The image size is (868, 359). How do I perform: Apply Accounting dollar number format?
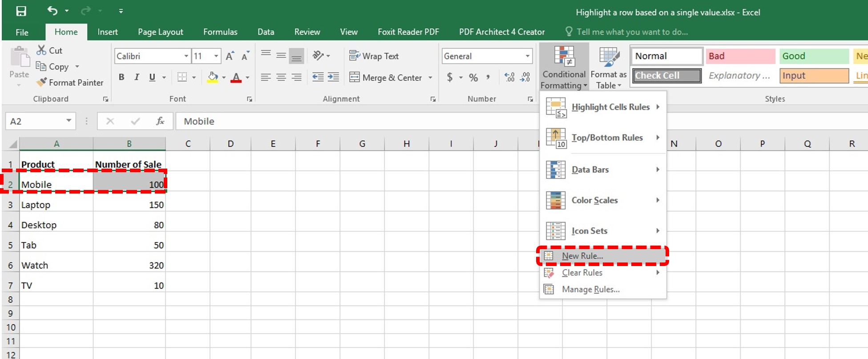(450, 77)
